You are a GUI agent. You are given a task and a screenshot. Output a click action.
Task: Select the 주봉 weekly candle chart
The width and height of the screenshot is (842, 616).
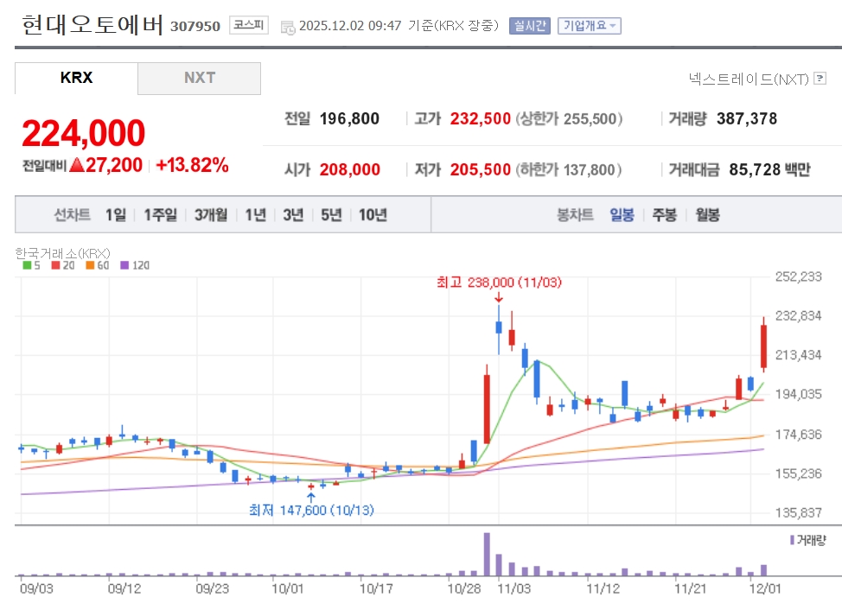664,215
